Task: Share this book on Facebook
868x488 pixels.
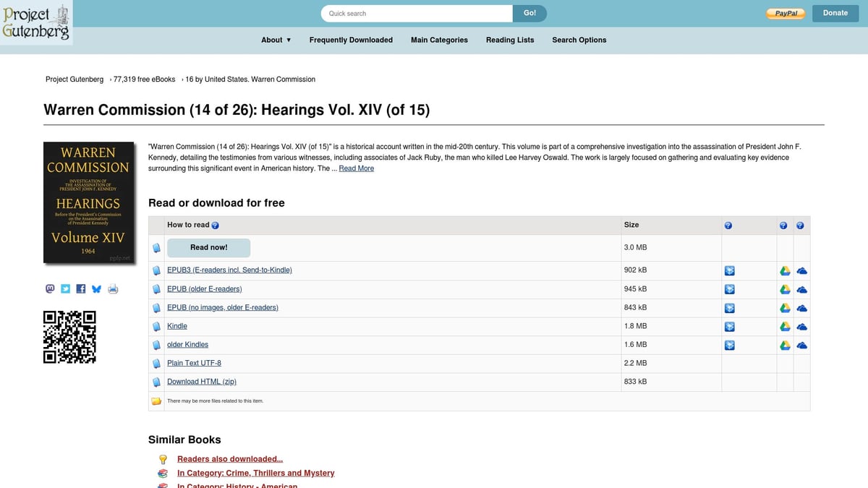Action: [x=81, y=288]
